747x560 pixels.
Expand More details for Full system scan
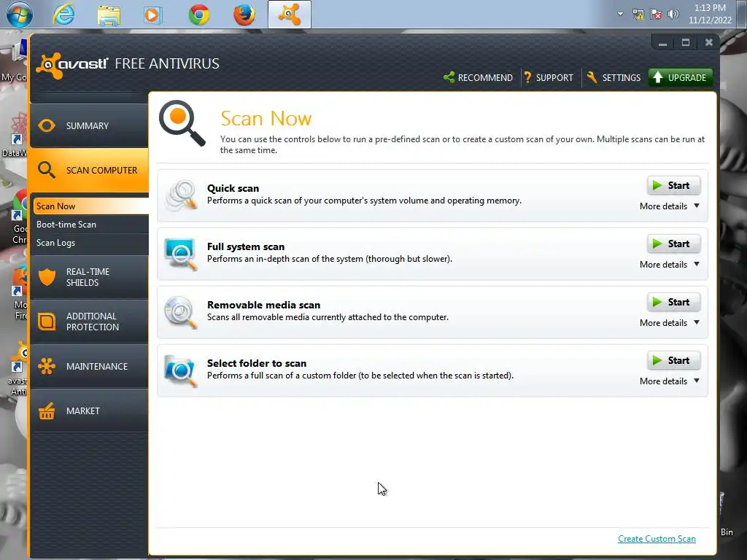pyautogui.click(x=670, y=264)
